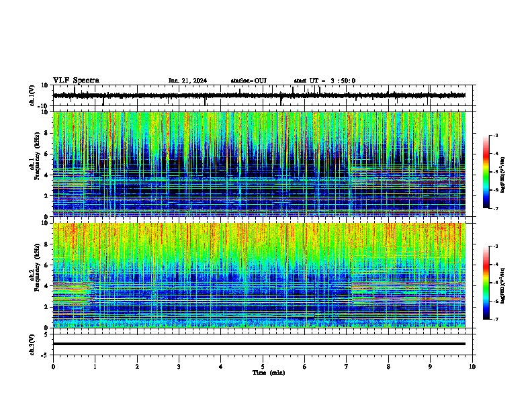Click the "VLF Spectra" plot title
This screenshot has height=411, width=532.
76,81
